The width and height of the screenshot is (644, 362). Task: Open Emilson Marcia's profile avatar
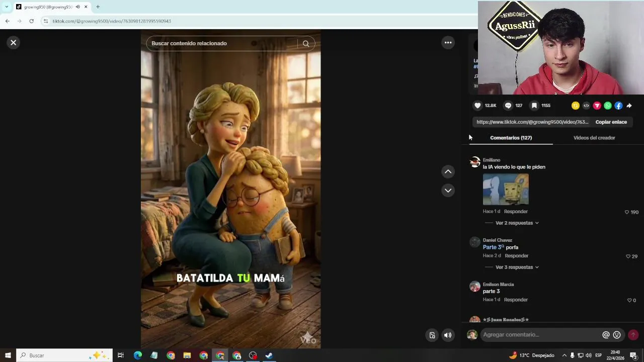[x=475, y=287]
